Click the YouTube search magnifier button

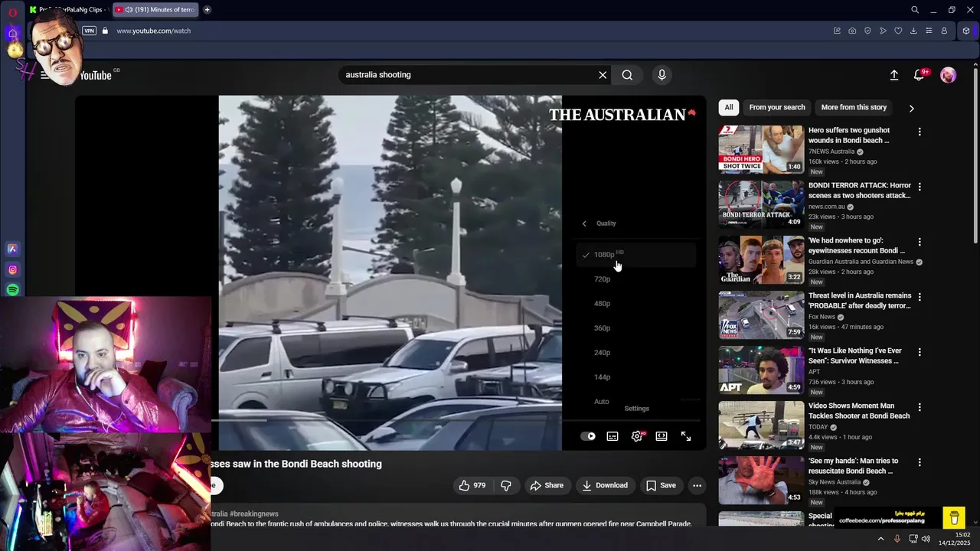tap(627, 75)
